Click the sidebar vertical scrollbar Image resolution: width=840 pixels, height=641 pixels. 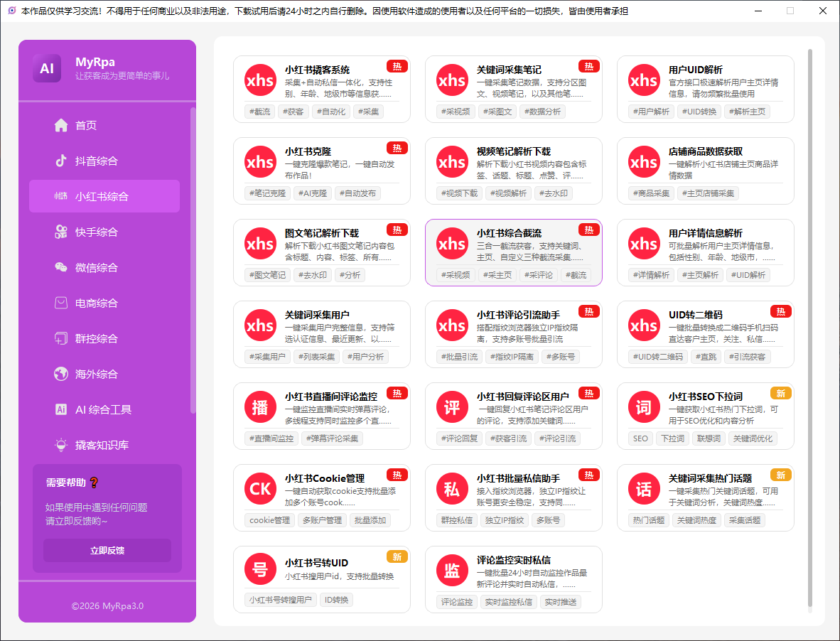[x=193, y=260]
